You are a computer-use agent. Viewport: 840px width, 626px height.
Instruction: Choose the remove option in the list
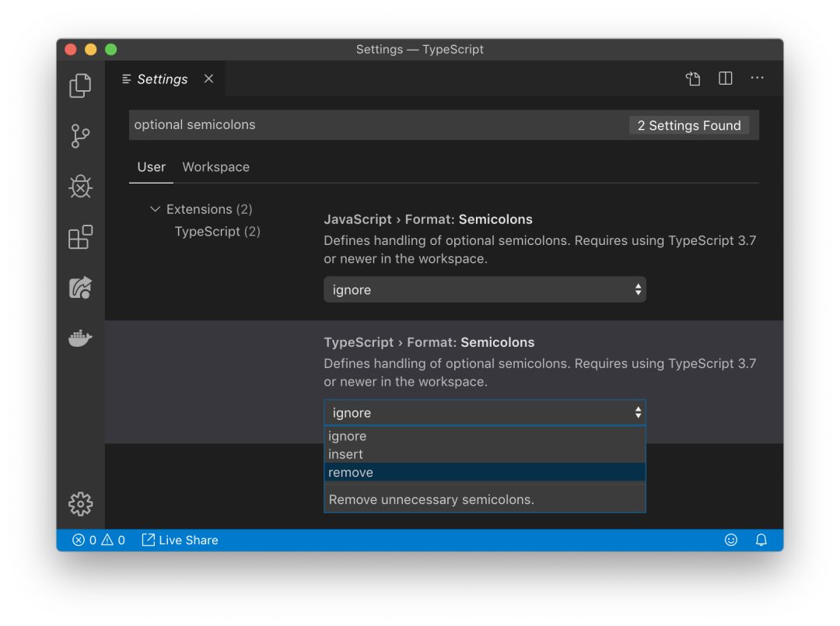(485, 472)
